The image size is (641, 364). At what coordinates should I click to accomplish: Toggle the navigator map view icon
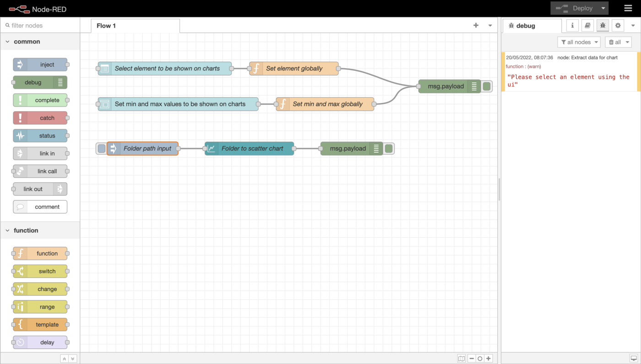[x=462, y=359]
